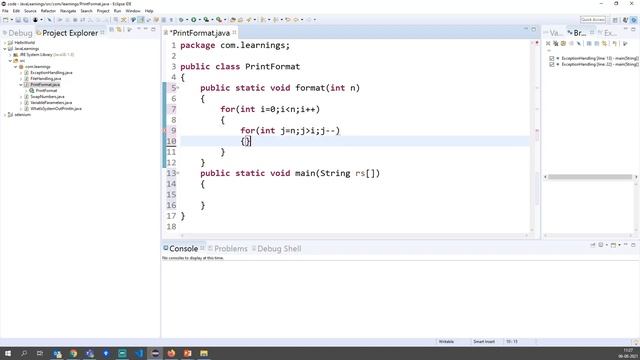Screen dimensions: 640x360
Task: Uncheck ExceptionHandling line 13 breakpoint
Action: click(551, 58)
